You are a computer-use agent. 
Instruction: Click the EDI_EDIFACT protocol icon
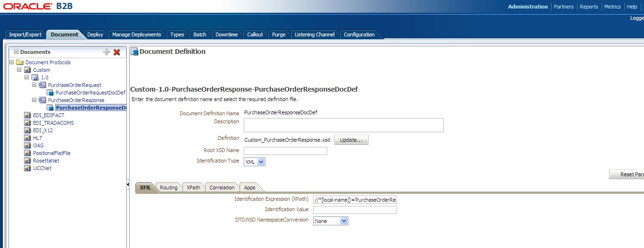pyautogui.click(x=27, y=115)
